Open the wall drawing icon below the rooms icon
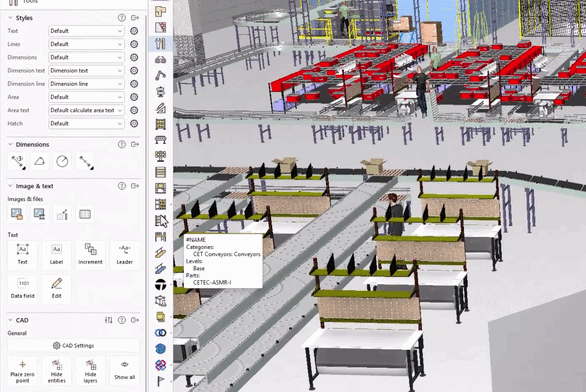 point(160,27)
